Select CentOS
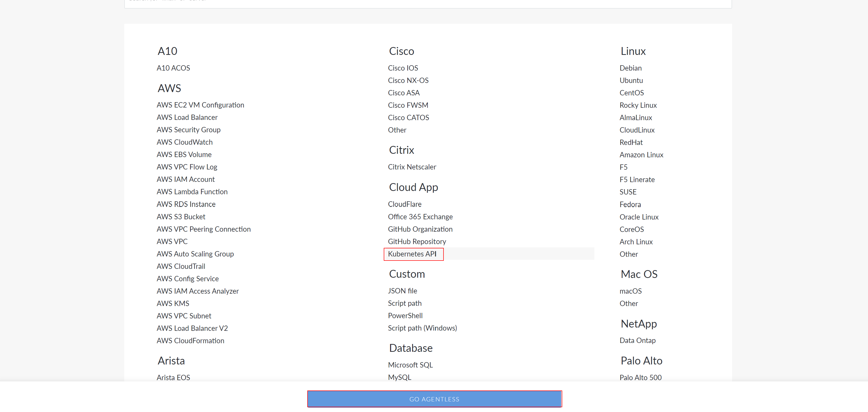Image resolution: width=868 pixels, height=412 pixels. [632, 93]
